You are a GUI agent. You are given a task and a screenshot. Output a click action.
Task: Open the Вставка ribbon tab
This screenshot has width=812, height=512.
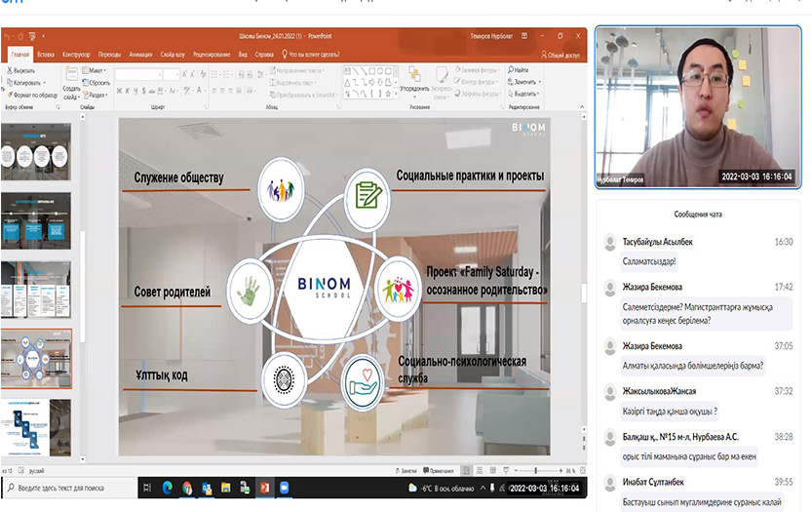click(45, 55)
